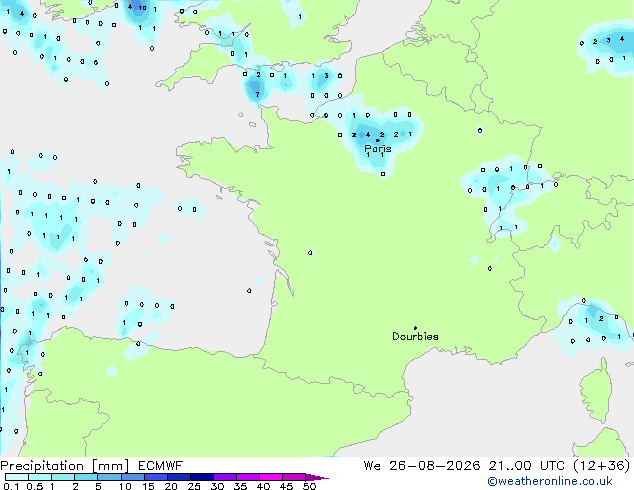This screenshot has width=634, height=490.
Task: Pick the 20–25 mm dark blue swatch
Action: [178, 477]
